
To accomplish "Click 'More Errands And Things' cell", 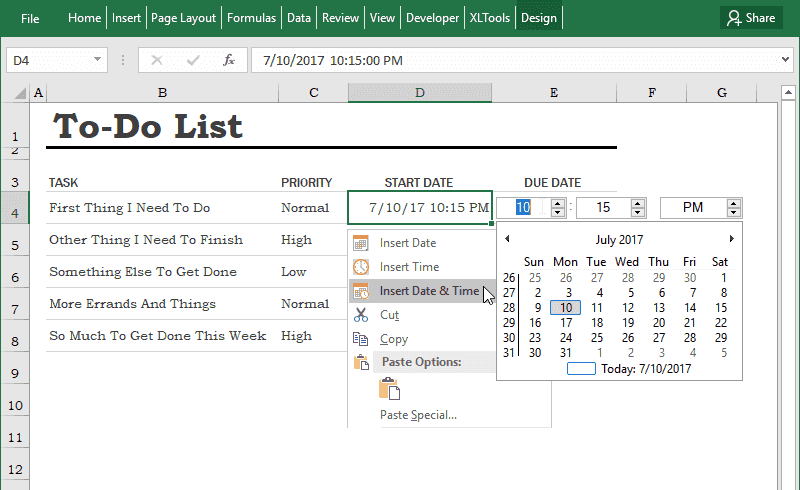I will coord(162,304).
